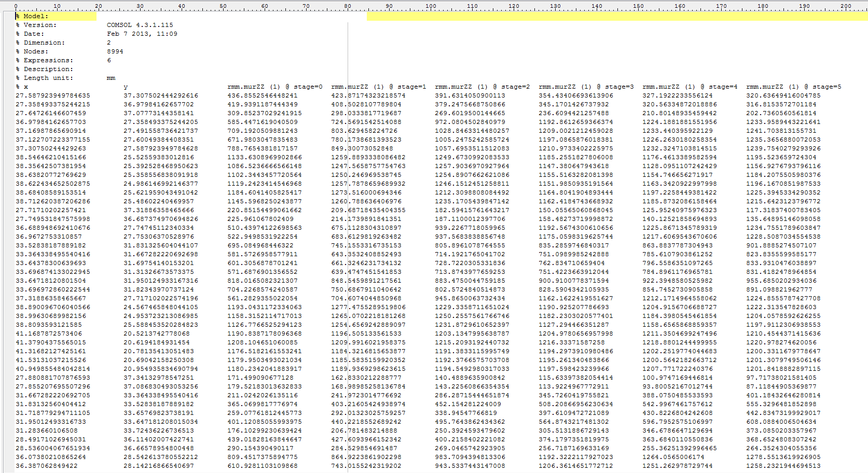The width and height of the screenshot is (868, 473).
Task: Click the COMSOL 4.3.1.115 version text
Action: (140, 25)
